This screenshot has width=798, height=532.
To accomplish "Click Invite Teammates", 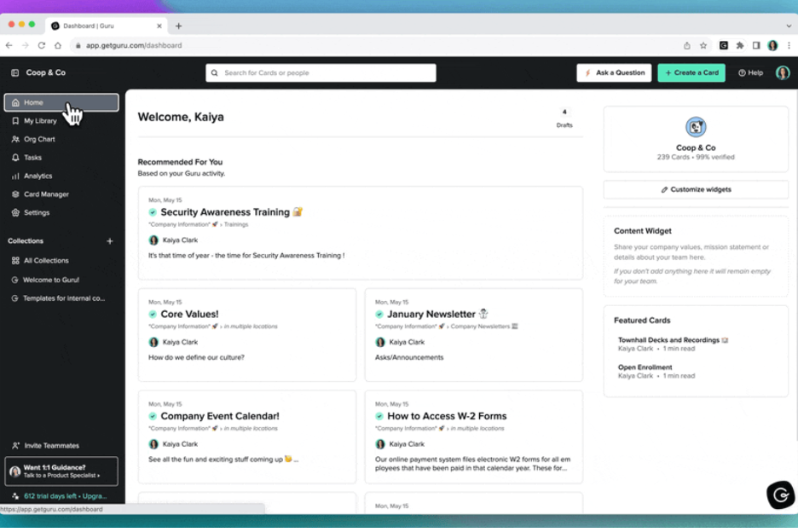I will (51, 445).
